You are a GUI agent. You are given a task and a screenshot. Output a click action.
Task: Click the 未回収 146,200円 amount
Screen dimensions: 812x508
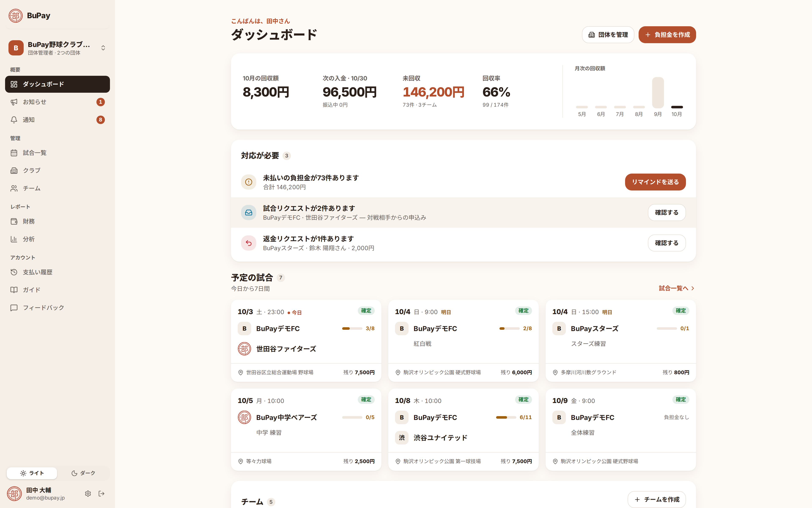(433, 92)
